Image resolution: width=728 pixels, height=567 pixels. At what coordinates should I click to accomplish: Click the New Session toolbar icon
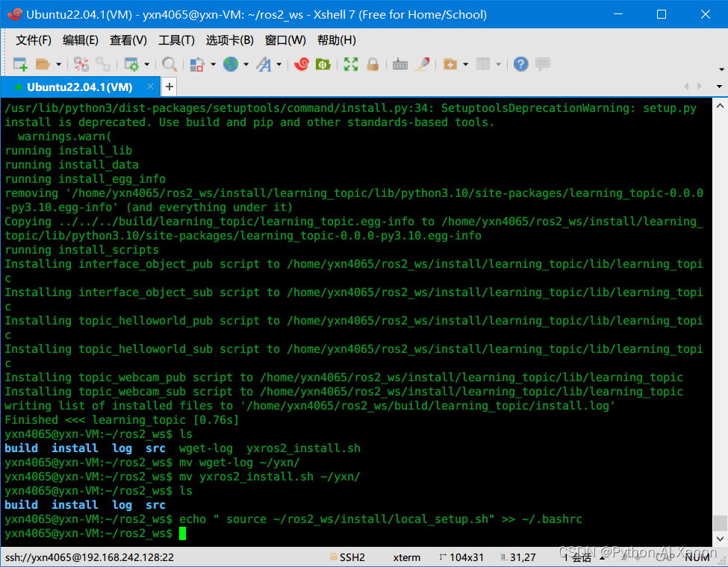(x=20, y=64)
